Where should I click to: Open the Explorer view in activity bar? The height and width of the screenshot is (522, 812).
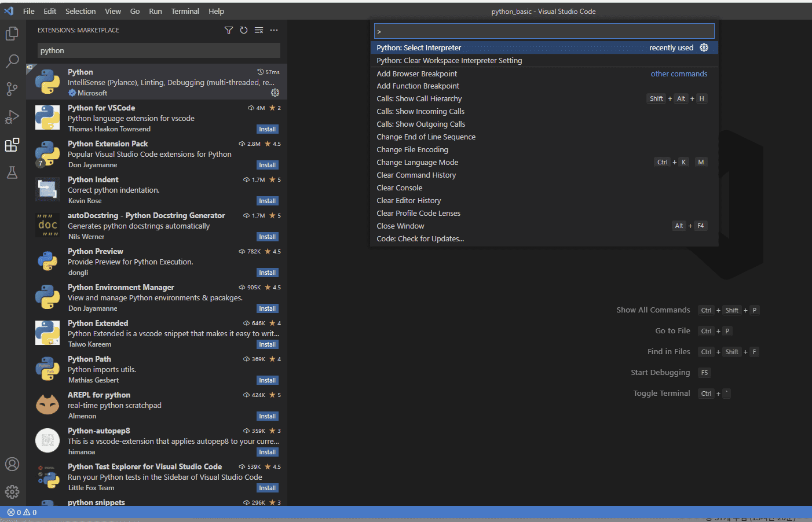point(12,34)
